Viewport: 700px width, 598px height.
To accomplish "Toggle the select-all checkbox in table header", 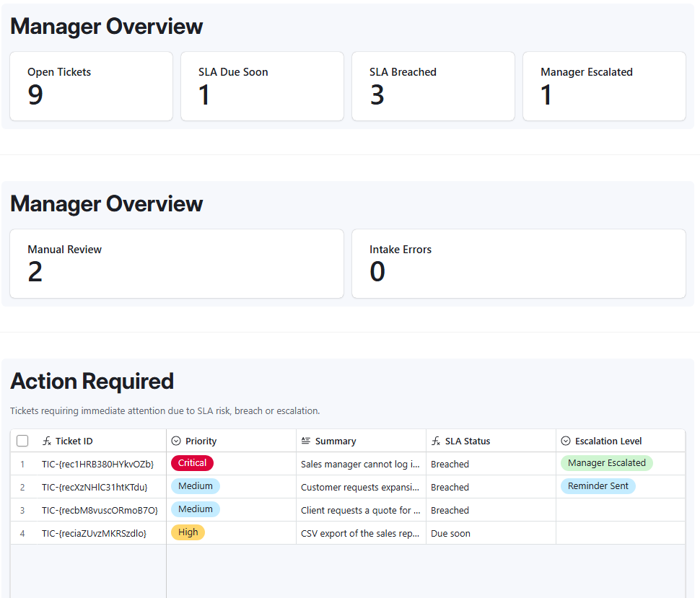I will pyautogui.click(x=22, y=441).
